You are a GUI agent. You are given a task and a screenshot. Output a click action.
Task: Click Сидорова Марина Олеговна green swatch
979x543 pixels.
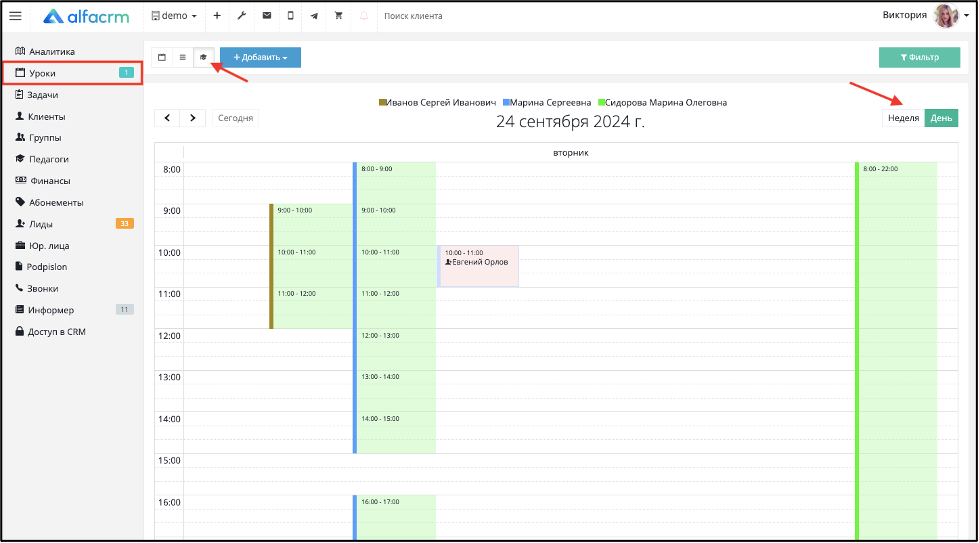pyautogui.click(x=601, y=102)
